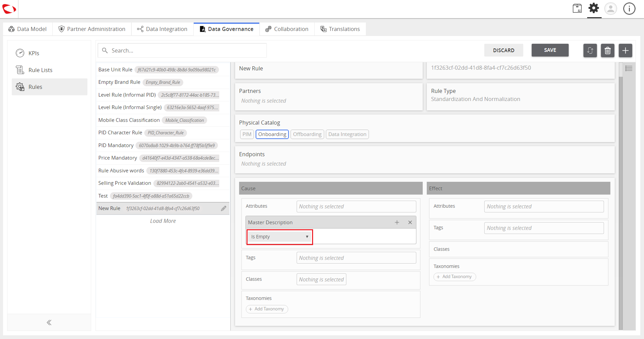Collapse the sidebar with double chevron

pos(49,323)
